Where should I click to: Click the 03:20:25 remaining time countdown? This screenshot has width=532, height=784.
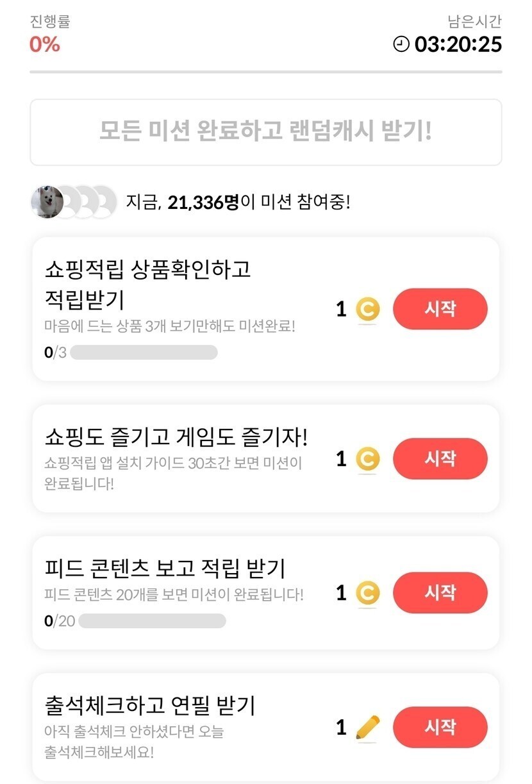click(458, 44)
